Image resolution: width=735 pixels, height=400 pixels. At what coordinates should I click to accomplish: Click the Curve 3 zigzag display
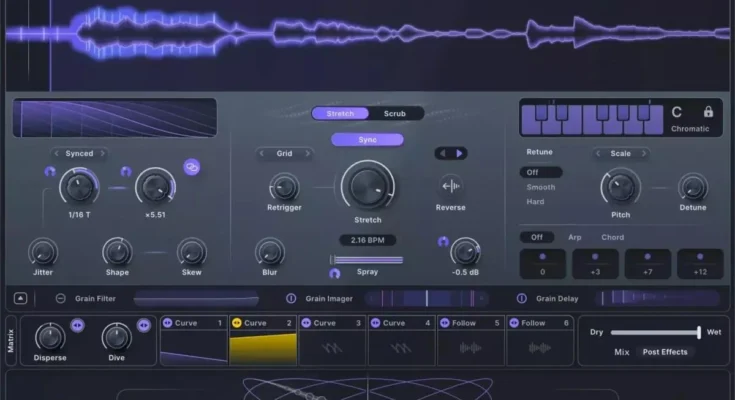(x=332, y=347)
